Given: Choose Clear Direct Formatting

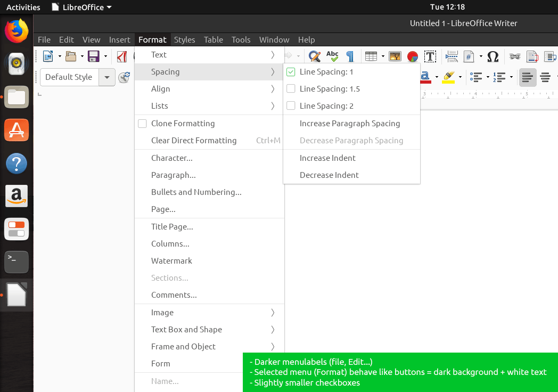Looking at the screenshot, I should pyautogui.click(x=209, y=141).
